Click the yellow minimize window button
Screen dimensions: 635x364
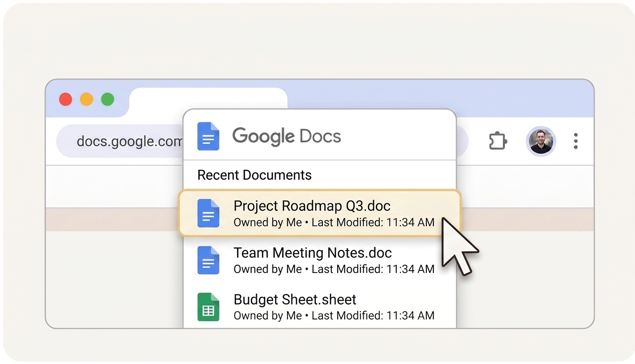(x=86, y=99)
